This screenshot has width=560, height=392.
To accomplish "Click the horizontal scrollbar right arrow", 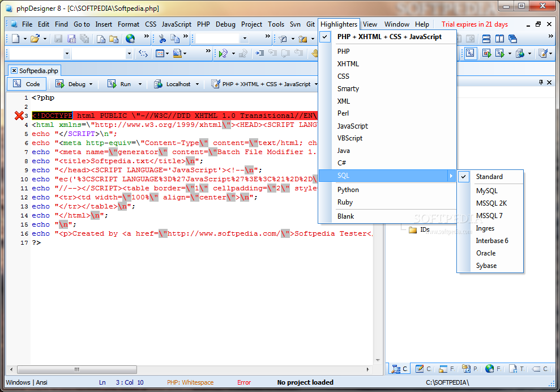I will (368, 369).
